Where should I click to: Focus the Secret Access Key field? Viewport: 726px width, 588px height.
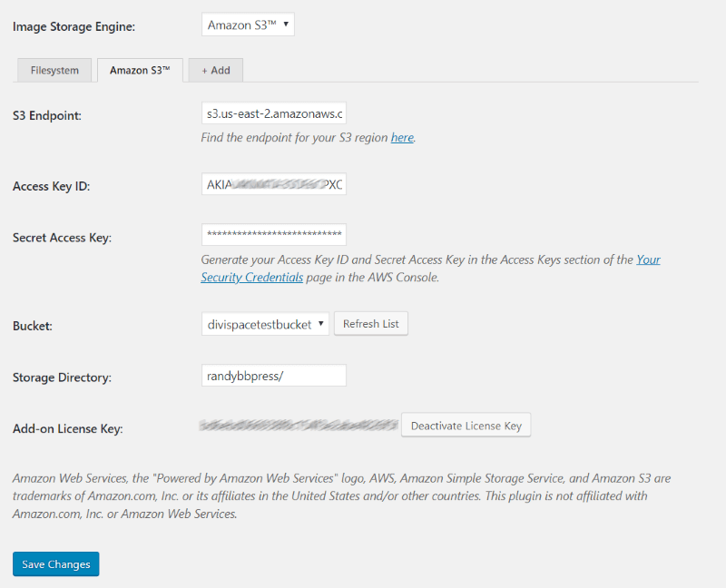273,234
